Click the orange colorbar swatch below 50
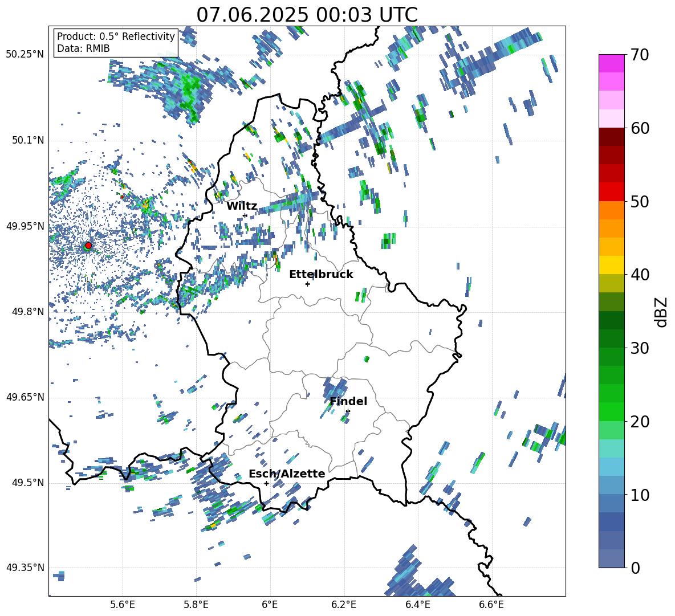Image resolution: width=675 pixels, height=616 pixels. click(611, 210)
